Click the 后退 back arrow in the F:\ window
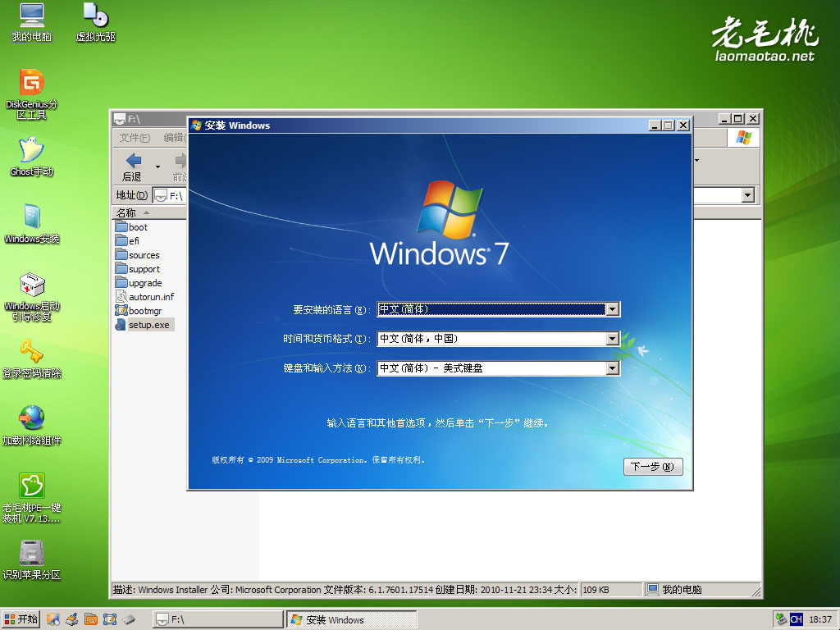 tap(133, 167)
